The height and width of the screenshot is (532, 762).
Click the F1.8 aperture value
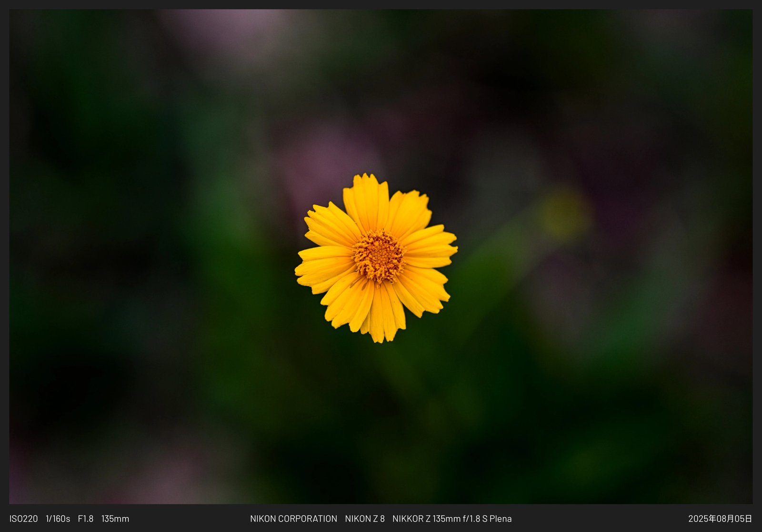pos(86,519)
